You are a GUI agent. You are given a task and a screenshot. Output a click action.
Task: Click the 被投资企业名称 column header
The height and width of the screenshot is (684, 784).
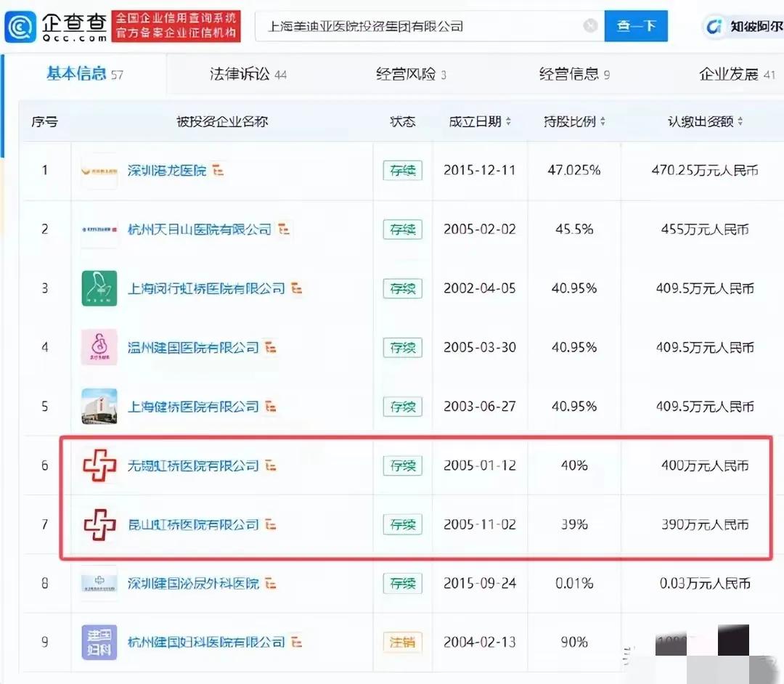coord(222,121)
